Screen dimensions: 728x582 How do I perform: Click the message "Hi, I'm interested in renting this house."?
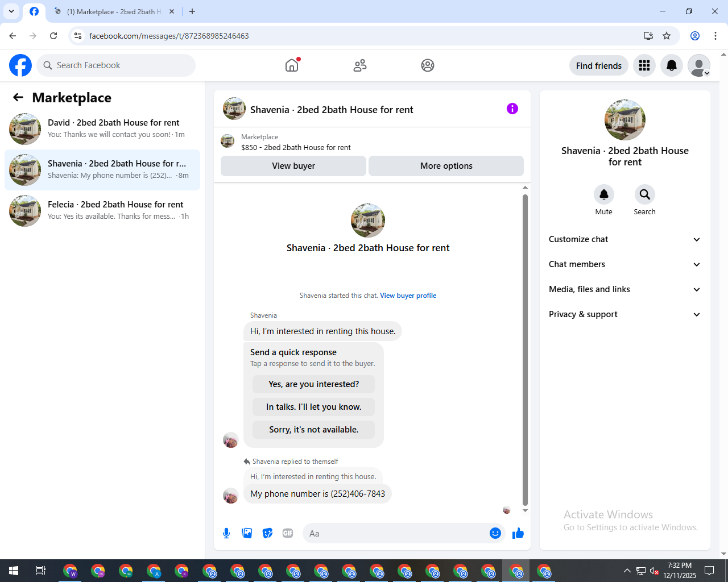click(322, 331)
